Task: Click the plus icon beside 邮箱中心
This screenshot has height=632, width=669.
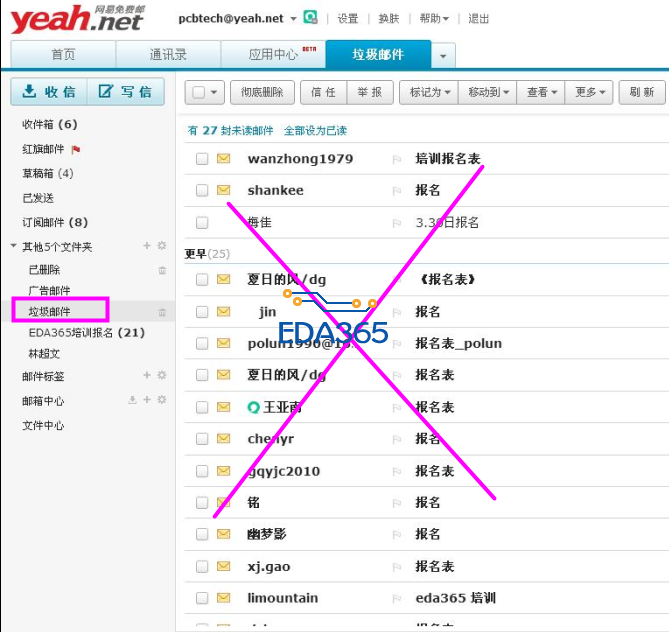Action: (x=147, y=399)
